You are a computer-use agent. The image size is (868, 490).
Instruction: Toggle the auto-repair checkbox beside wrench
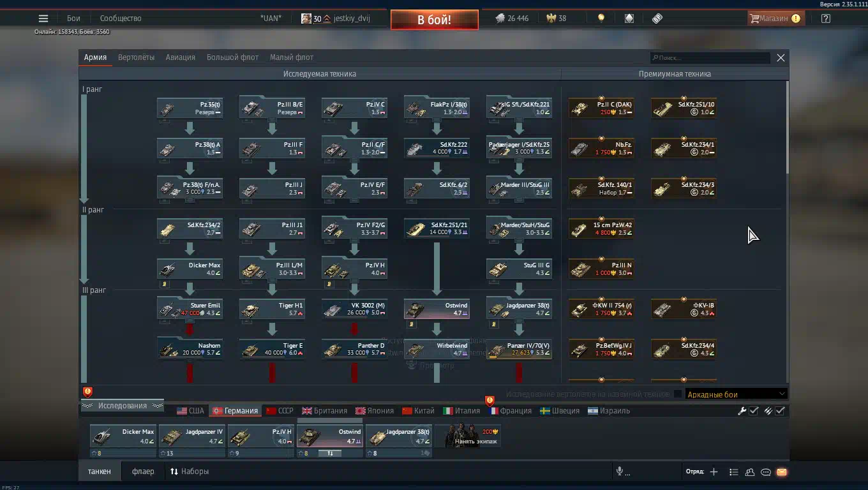[754, 411]
